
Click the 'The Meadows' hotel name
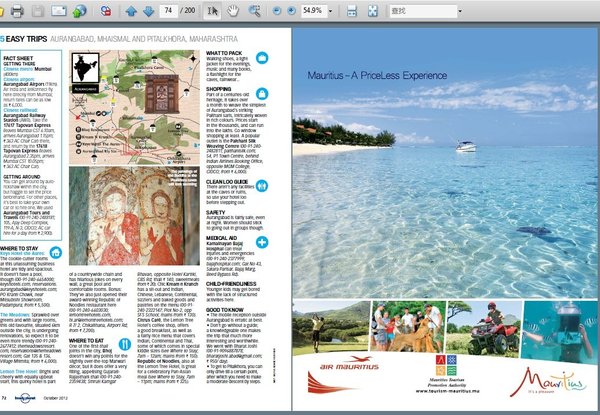coord(15,315)
